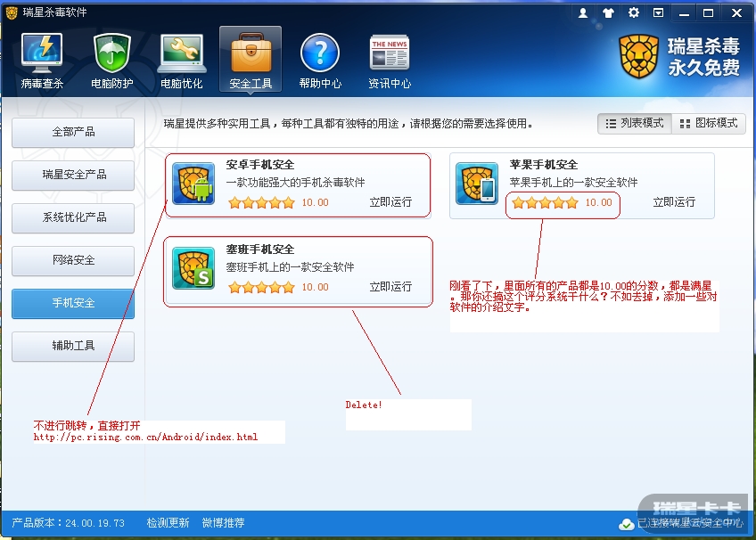
Task: Click the 苹果手机安全 title text
Action: [544, 165]
